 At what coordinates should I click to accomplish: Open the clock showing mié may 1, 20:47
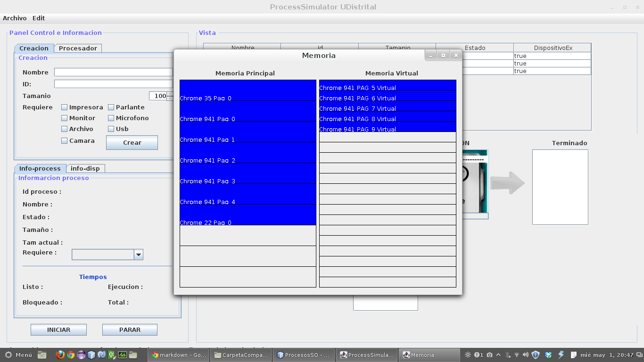click(x=607, y=355)
